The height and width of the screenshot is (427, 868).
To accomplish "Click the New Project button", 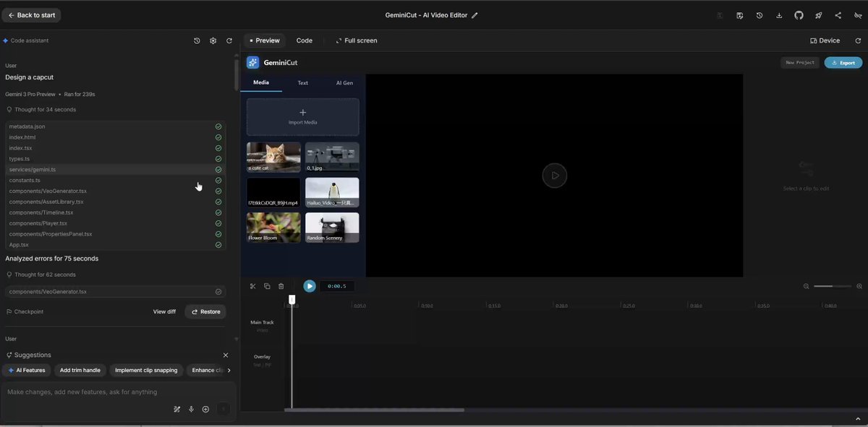I will pyautogui.click(x=800, y=63).
